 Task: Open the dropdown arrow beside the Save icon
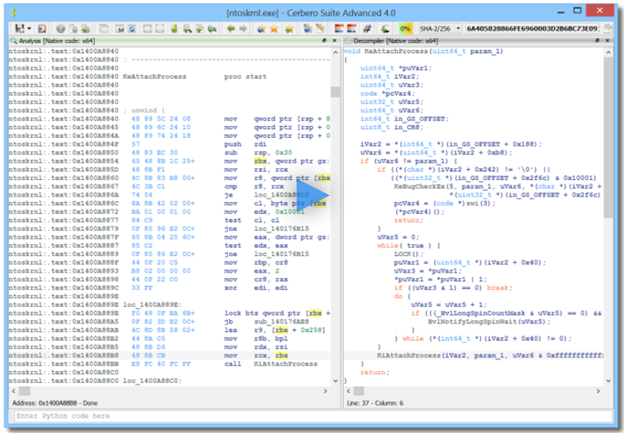tap(29, 29)
